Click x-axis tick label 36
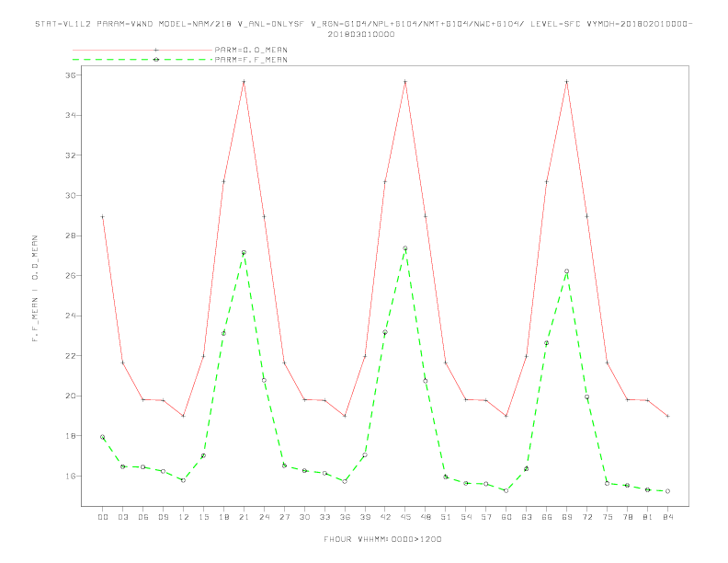The height and width of the screenshot is (563, 728). coord(345,517)
